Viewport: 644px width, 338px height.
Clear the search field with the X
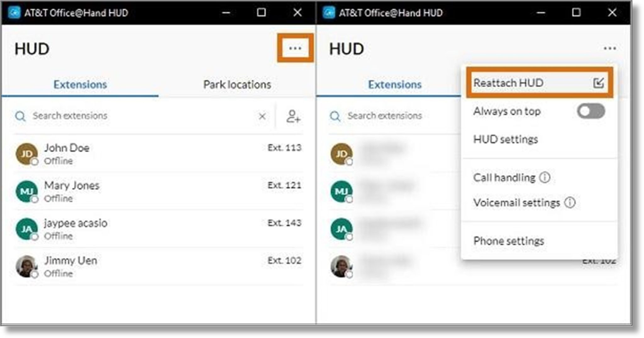click(x=262, y=116)
